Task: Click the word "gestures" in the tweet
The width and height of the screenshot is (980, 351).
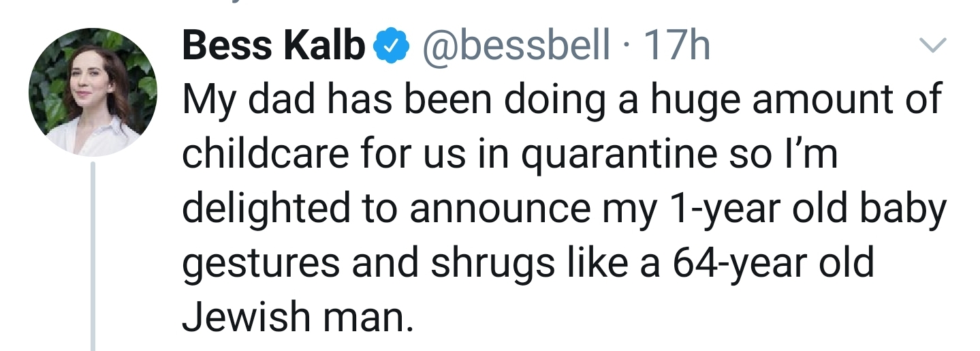Action: (x=260, y=262)
